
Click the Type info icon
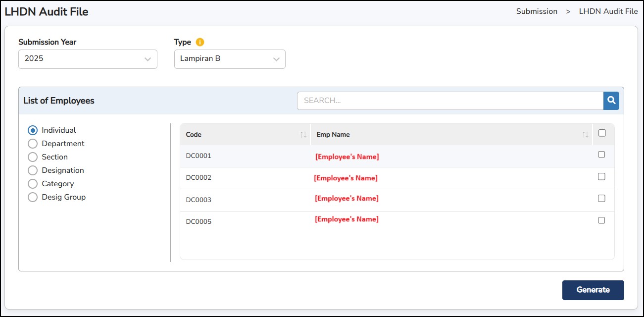[200, 42]
